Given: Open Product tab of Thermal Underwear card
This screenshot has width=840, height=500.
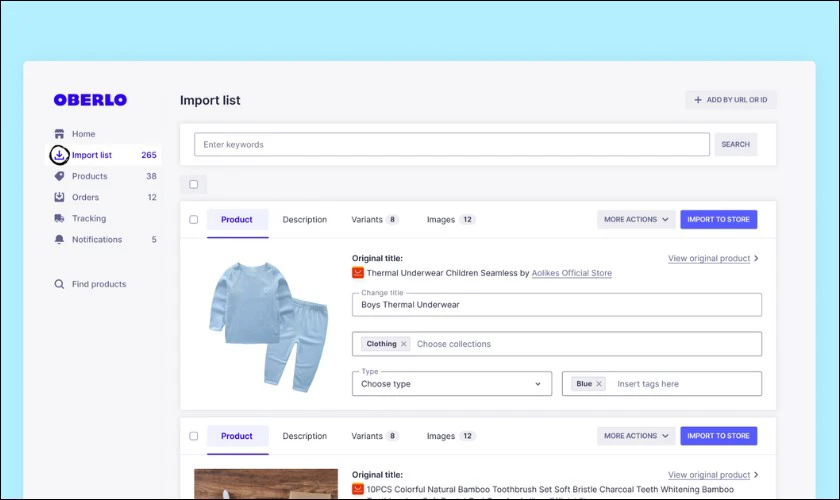Looking at the screenshot, I should (237, 219).
